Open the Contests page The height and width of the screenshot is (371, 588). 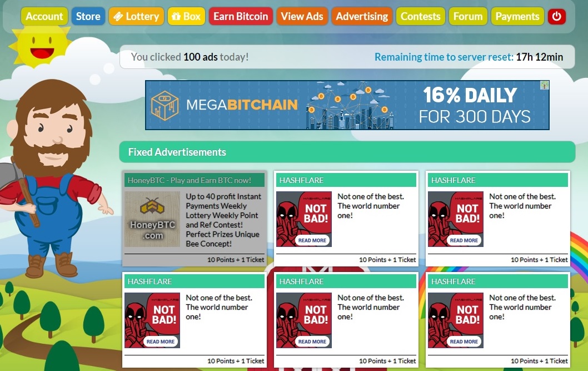[x=420, y=17]
